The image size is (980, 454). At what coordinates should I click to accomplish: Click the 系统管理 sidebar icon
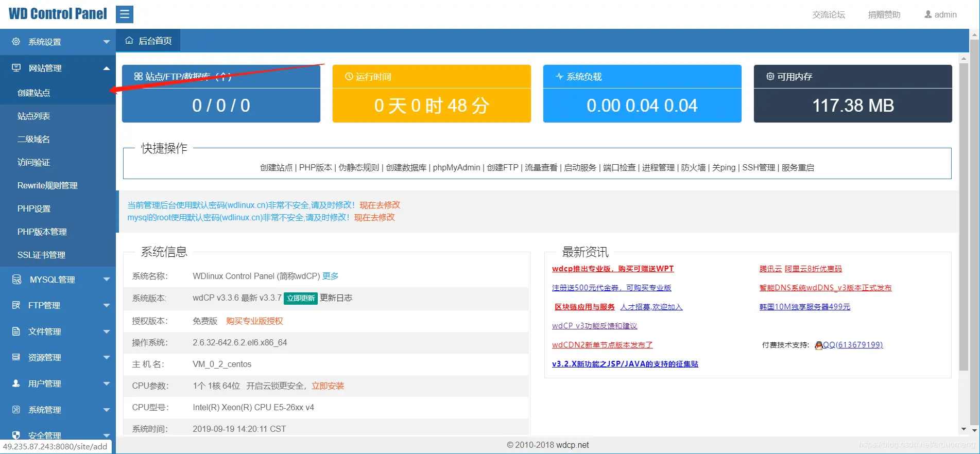(16, 410)
